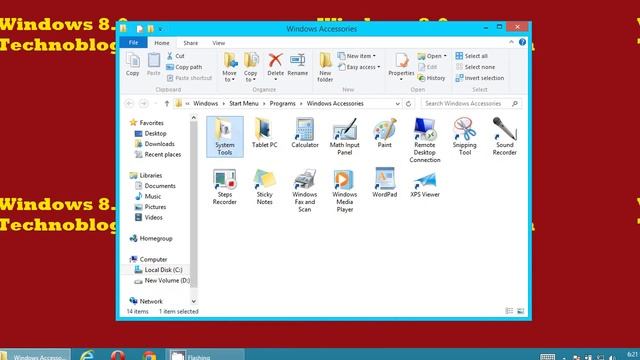Select Windows Media Player shortcut
640x360 pixels.
click(x=344, y=191)
